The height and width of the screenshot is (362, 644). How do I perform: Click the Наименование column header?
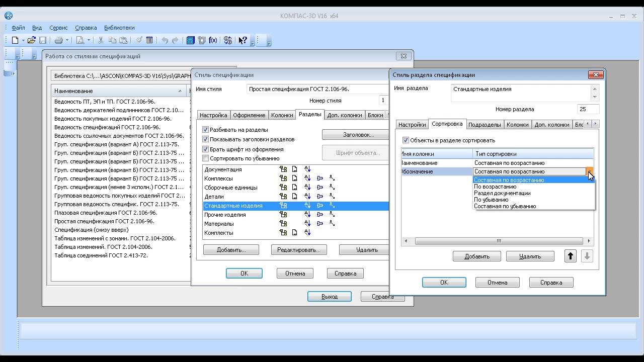pos(118,91)
